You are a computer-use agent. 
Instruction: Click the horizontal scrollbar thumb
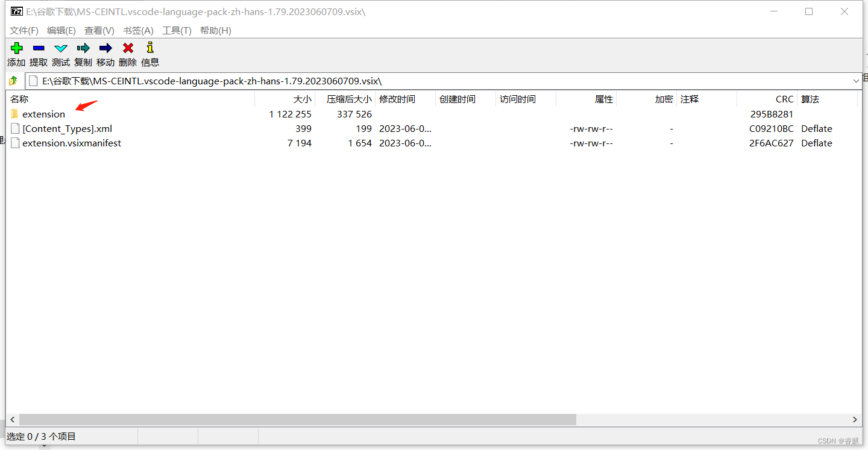(298, 419)
